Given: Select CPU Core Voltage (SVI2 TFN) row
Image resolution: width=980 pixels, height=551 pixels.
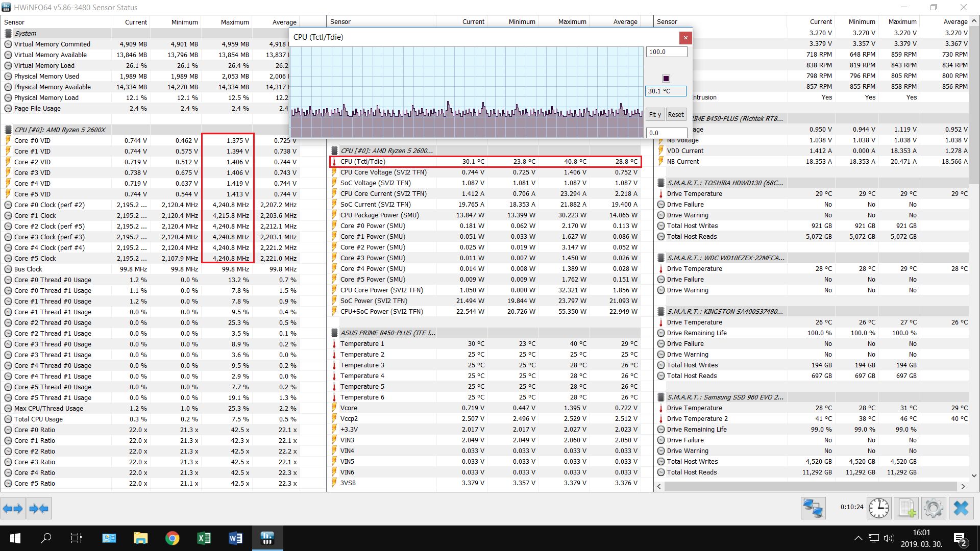Looking at the screenshot, I should 485,172.
